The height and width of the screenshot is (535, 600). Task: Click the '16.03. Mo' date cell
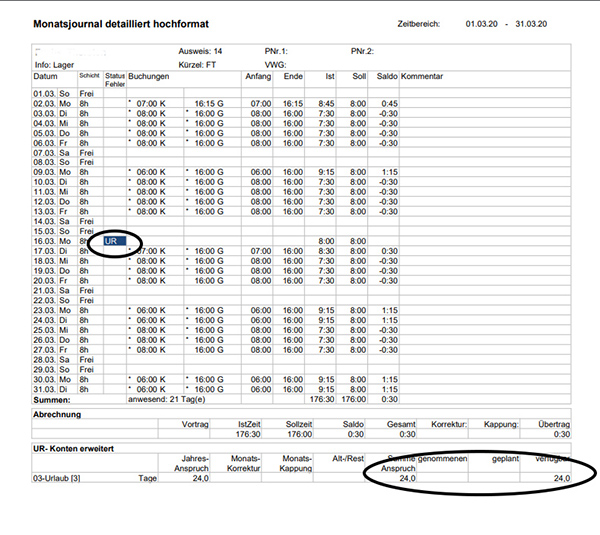tap(52, 241)
